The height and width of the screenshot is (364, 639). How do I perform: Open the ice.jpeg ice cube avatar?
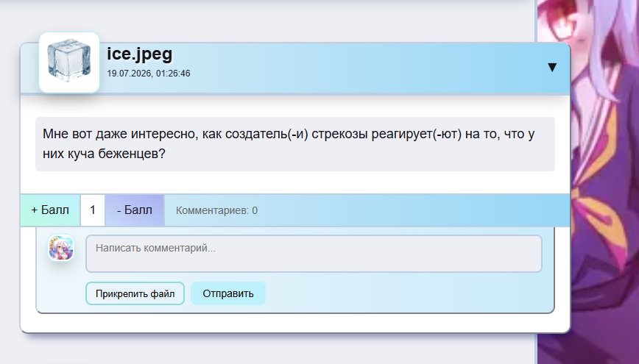pos(69,63)
